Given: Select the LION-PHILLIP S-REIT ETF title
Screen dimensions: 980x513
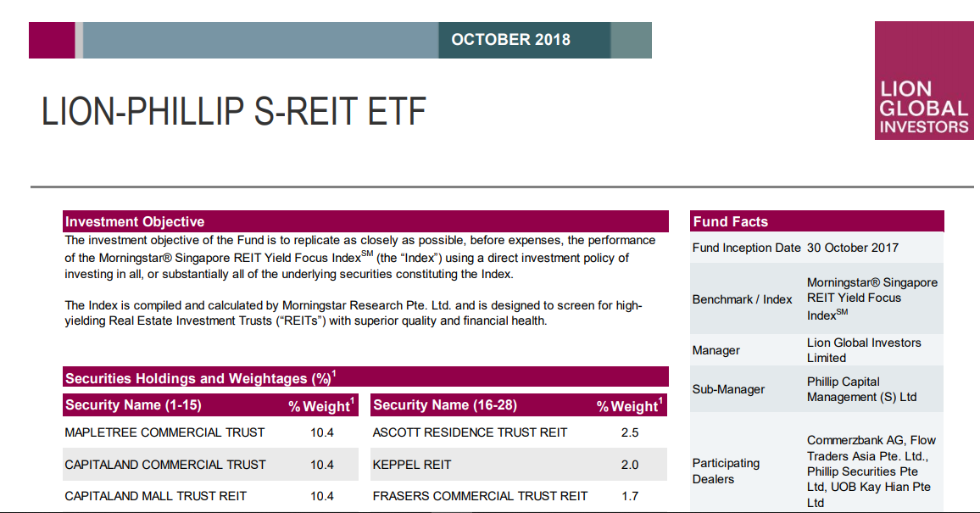Looking at the screenshot, I should click(x=234, y=112).
